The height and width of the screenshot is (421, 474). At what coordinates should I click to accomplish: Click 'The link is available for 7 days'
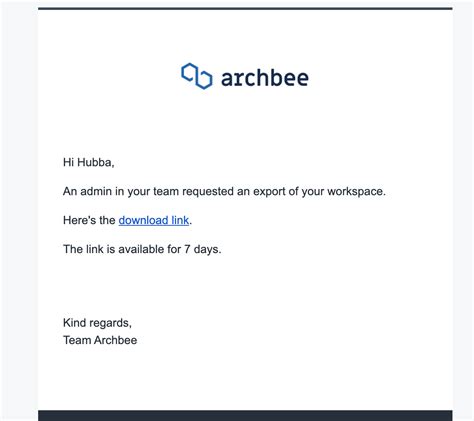click(142, 249)
